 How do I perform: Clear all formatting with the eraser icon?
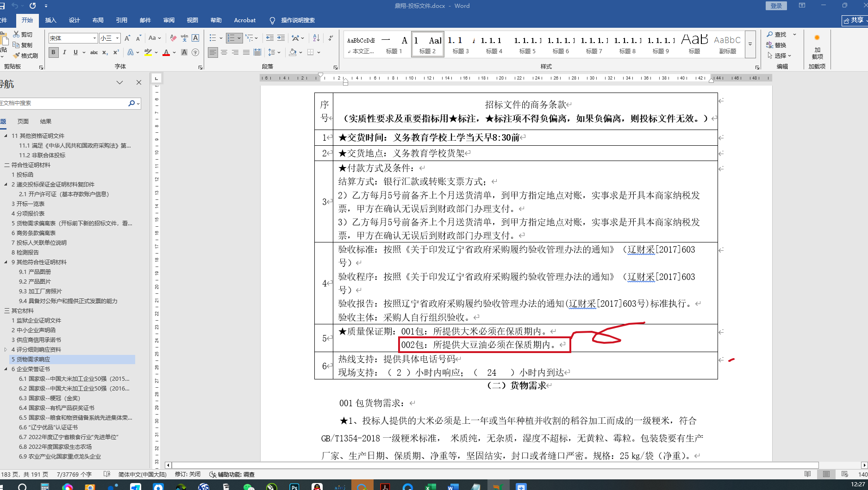tap(173, 38)
